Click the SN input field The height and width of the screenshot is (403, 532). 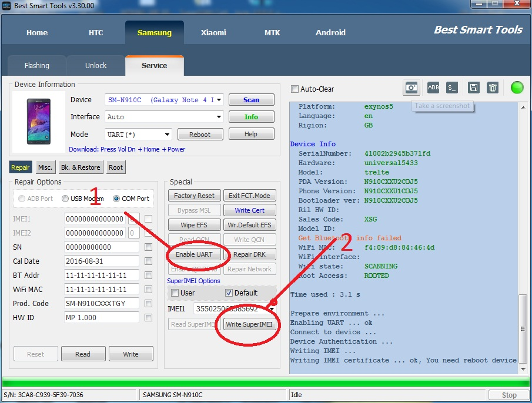tap(102, 247)
